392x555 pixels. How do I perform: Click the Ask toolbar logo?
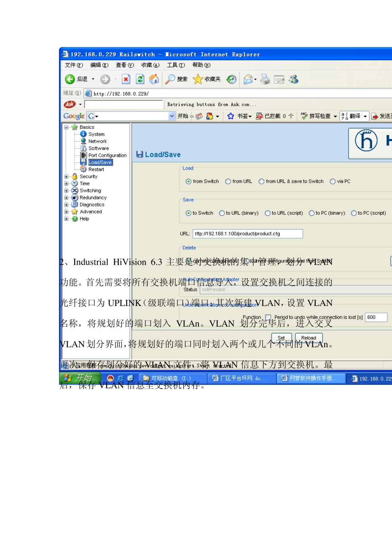(70, 104)
